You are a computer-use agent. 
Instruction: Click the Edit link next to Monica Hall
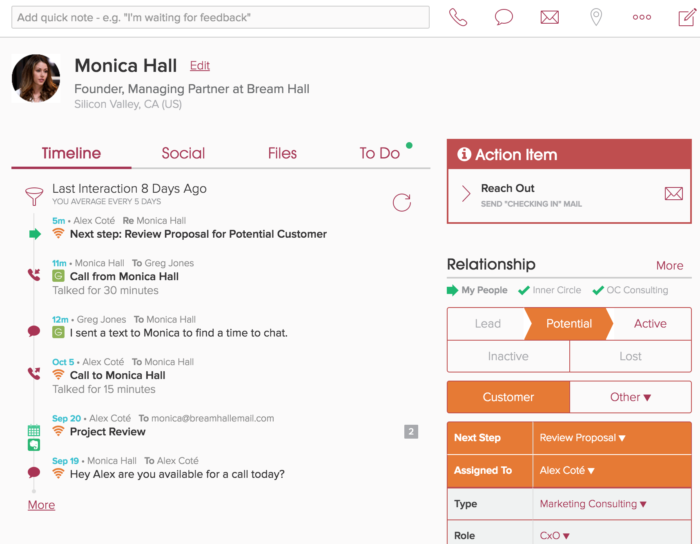point(200,66)
